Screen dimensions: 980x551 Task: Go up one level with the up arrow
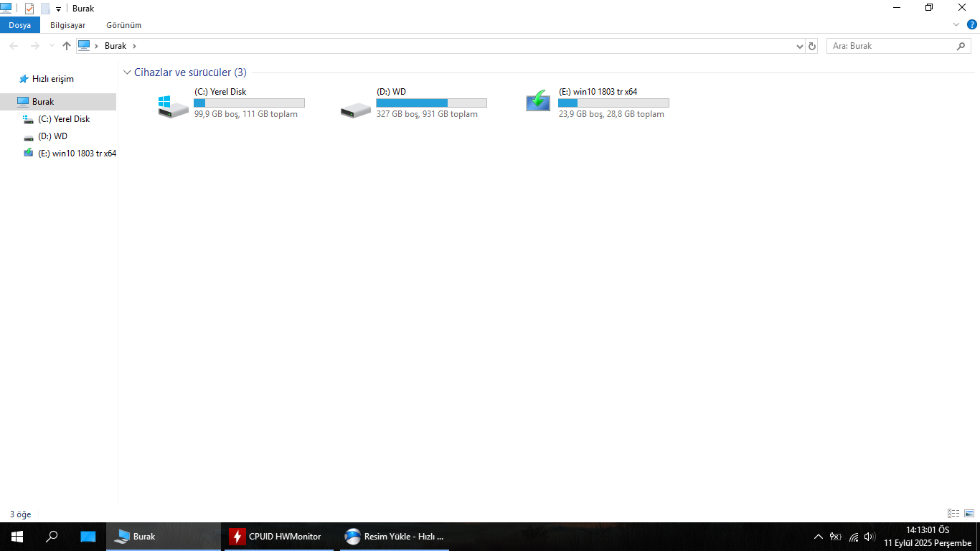[67, 46]
